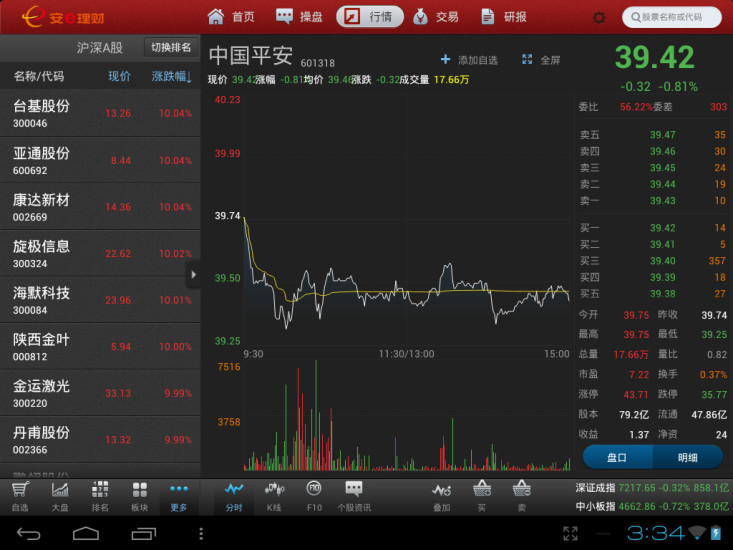
Task: Open the 板块 sectors icon
Action: 139,496
